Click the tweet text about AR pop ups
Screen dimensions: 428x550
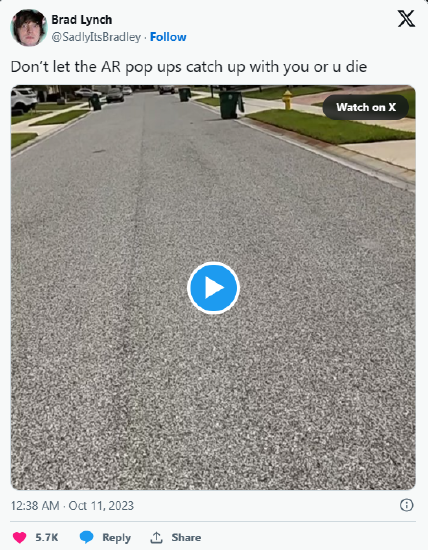tap(189, 67)
